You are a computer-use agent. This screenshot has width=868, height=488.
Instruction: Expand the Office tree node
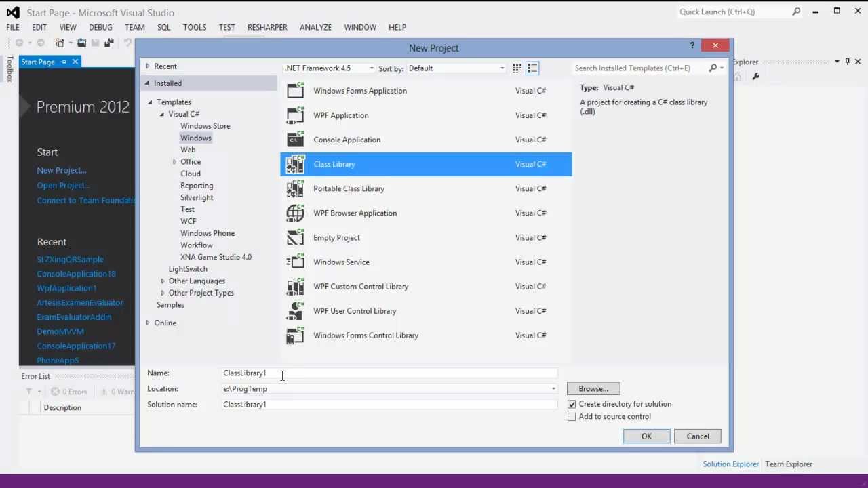pyautogui.click(x=174, y=162)
